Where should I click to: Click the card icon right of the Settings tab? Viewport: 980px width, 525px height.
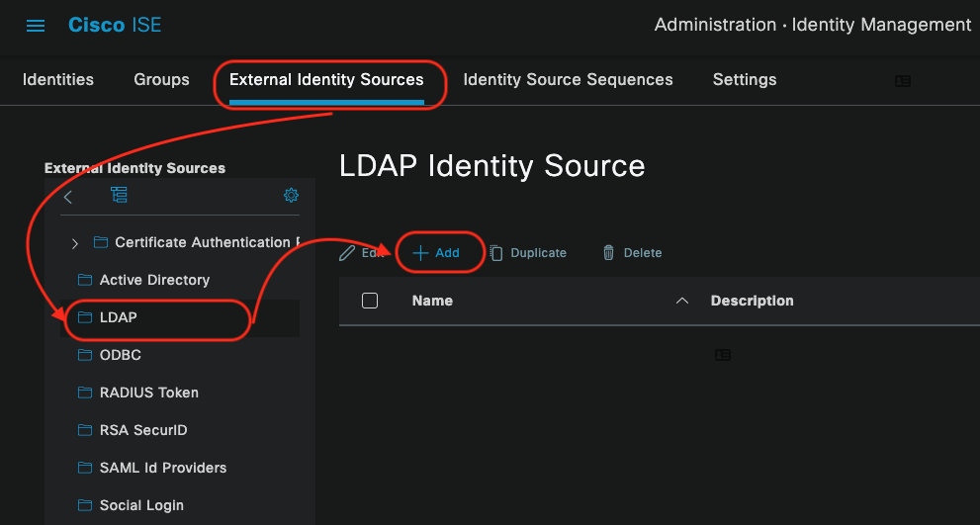tap(903, 81)
